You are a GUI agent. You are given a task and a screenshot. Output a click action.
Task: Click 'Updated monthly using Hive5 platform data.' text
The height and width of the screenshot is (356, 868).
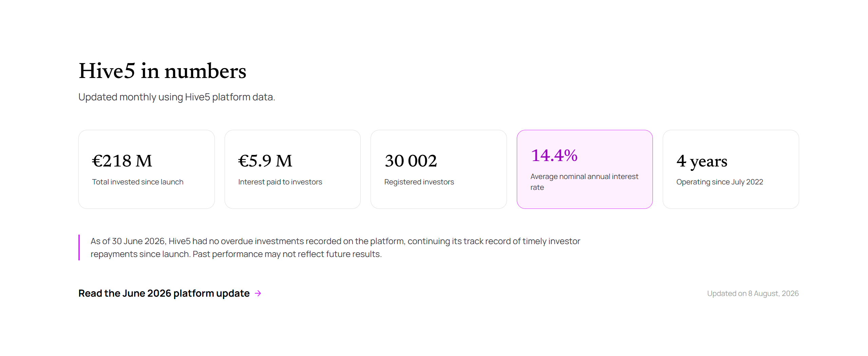177,97
